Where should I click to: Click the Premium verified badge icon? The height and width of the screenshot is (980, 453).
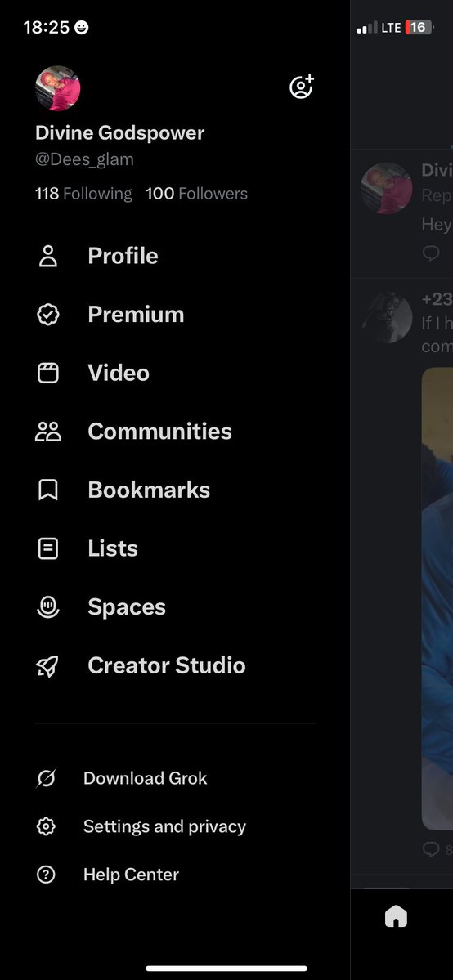pos(48,315)
